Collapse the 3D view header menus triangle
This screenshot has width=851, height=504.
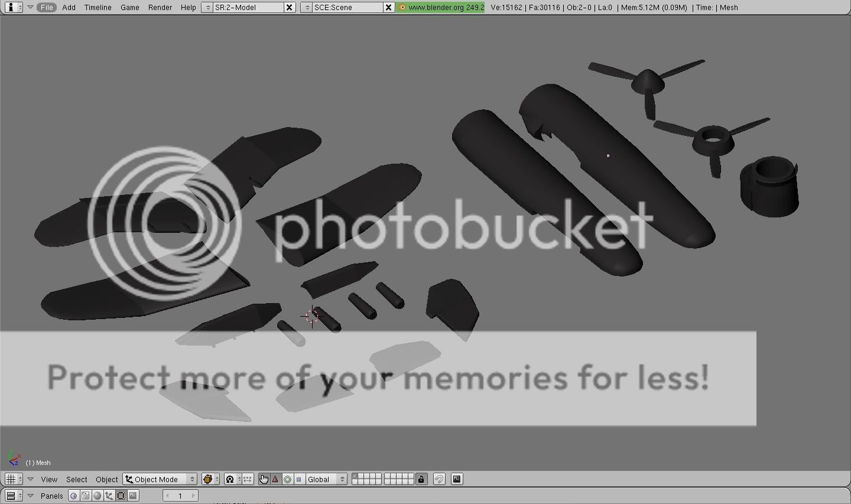click(31, 479)
